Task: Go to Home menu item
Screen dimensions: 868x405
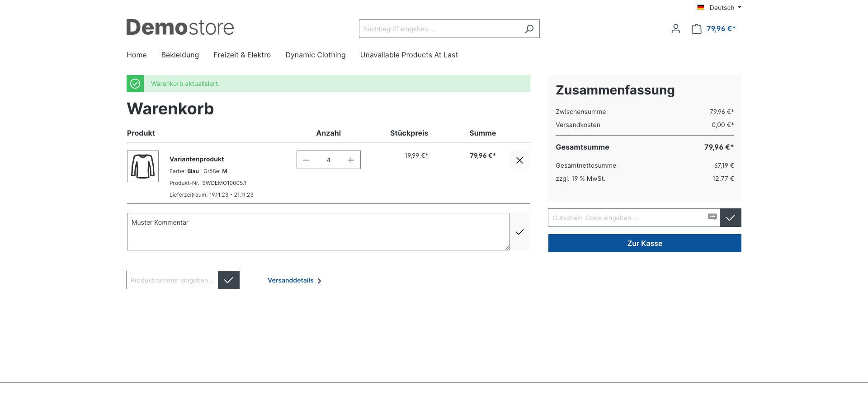Action: pos(137,55)
